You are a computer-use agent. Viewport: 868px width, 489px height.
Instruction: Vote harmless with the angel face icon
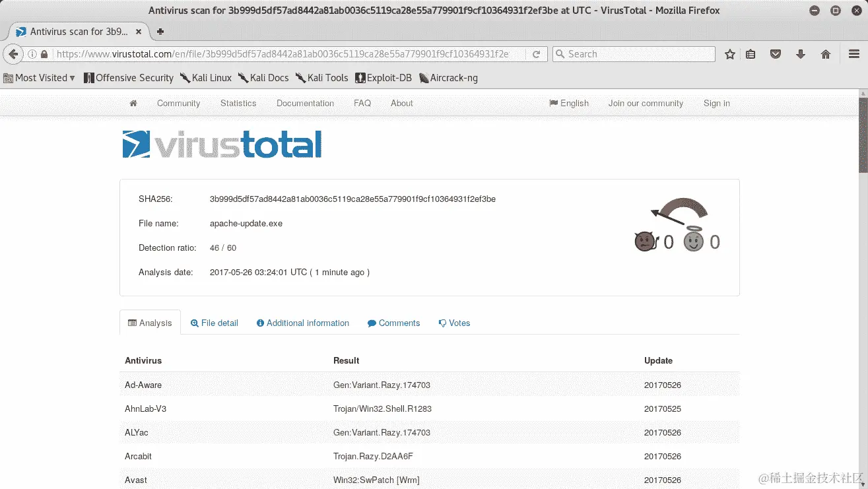pos(692,240)
